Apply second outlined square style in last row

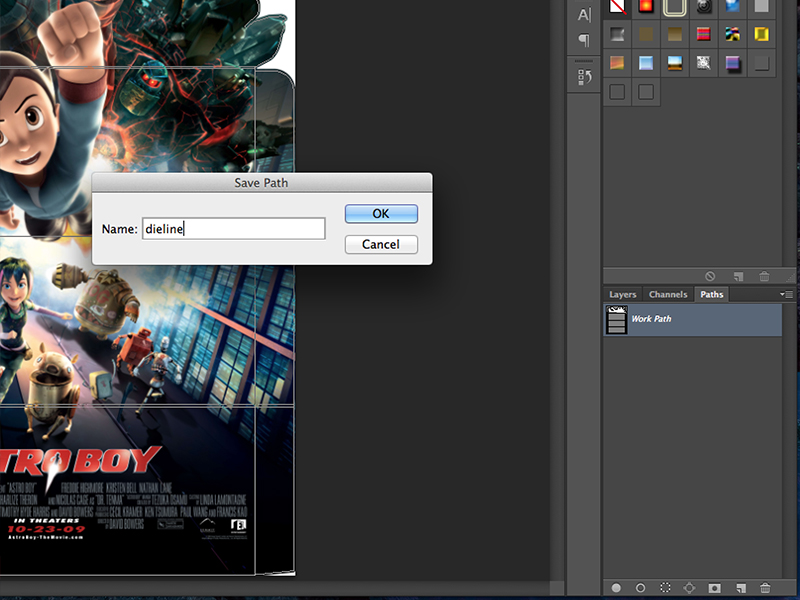tap(646, 92)
